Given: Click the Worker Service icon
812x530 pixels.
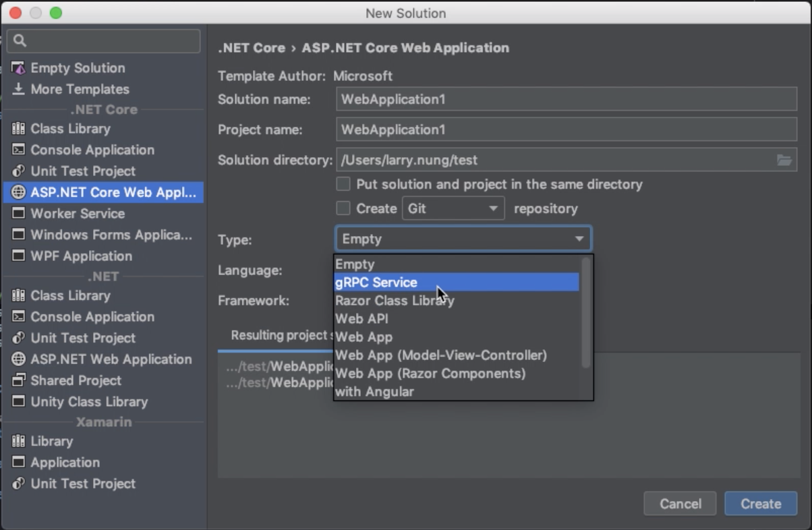Looking at the screenshot, I should coord(19,214).
